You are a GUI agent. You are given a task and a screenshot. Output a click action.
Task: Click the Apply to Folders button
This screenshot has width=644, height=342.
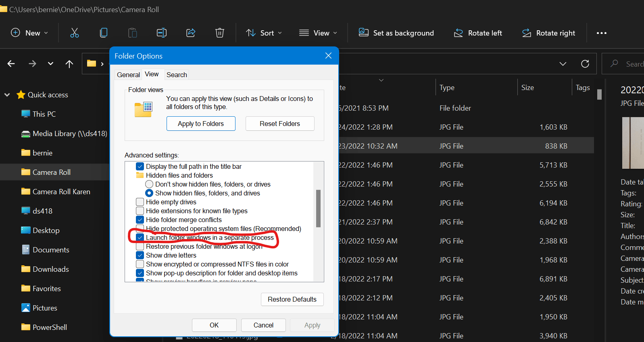tap(201, 124)
